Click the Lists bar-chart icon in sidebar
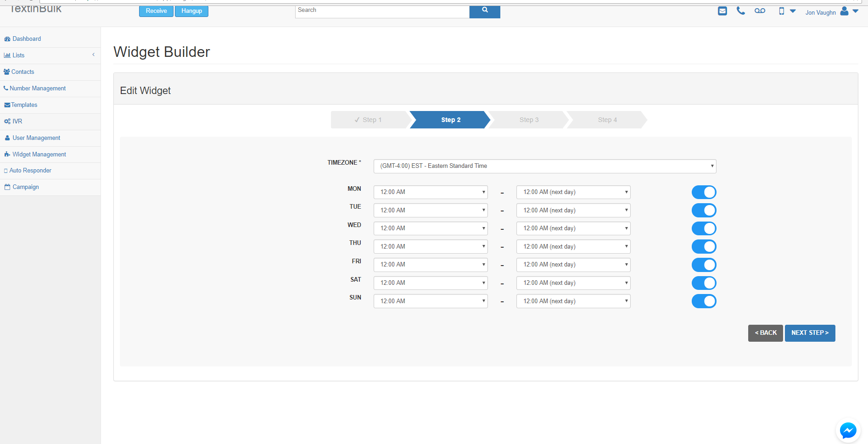The width and height of the screenshot is (868, 444). [7, 55]
